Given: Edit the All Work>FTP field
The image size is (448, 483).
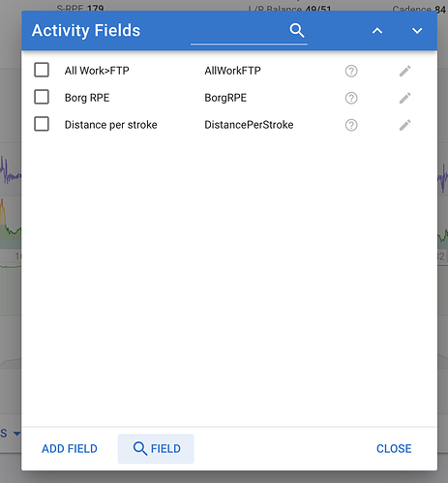Looking at the screenshot, I should 405,71.
